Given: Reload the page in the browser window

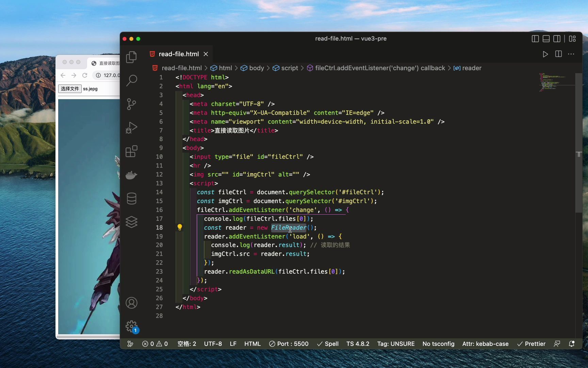Looking at the screenshot, I should tap(85, 75).
